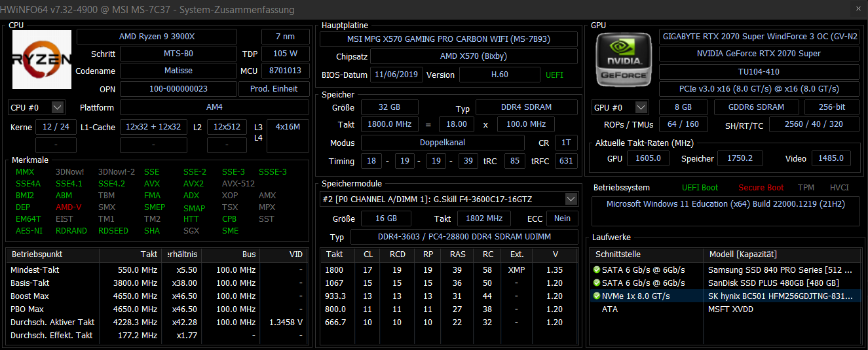Select the SK hynix BC501 NVMe drive row

725,296
